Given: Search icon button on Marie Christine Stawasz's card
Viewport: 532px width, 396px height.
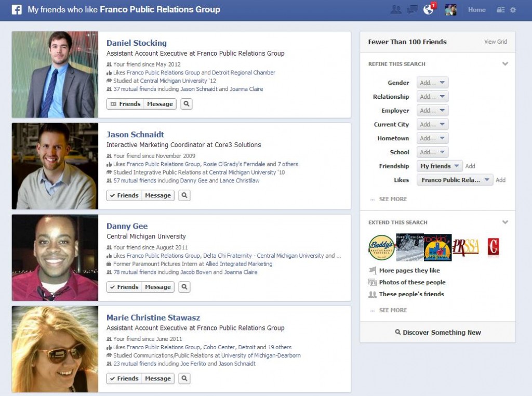Looking at the screenshot, I should tap(184, 378).
